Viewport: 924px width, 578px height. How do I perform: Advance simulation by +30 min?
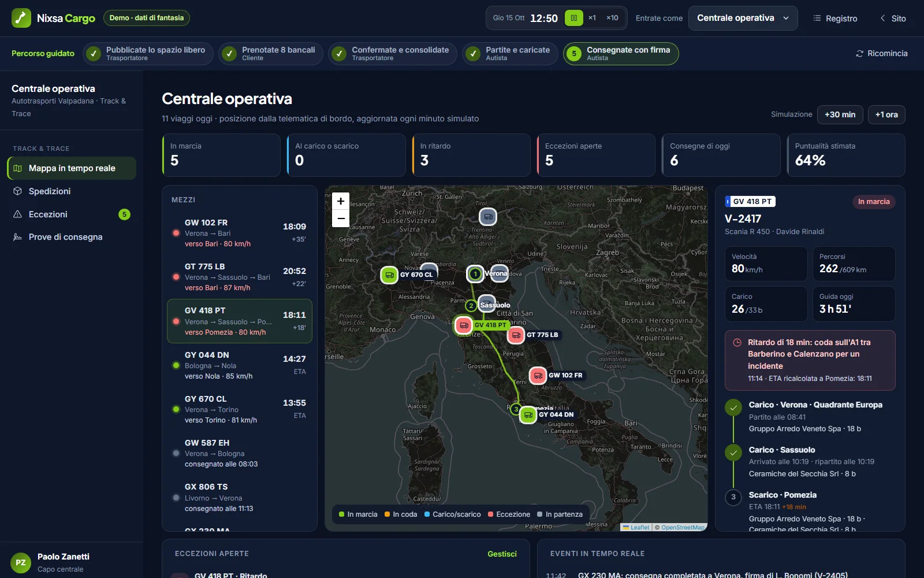click(840, 114)
